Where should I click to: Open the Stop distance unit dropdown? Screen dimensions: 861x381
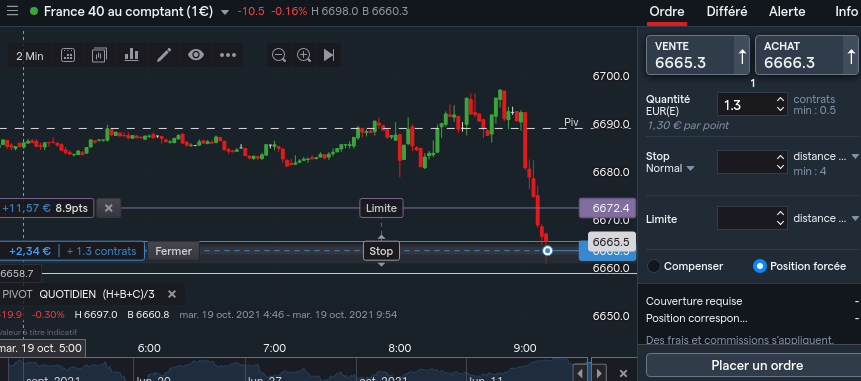(x=826, y=156)
